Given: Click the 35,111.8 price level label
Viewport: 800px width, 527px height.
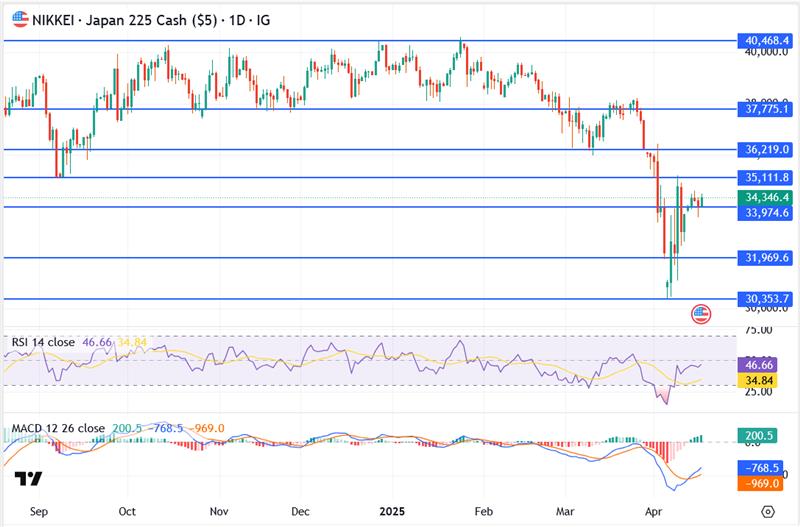Looking at the screenshot, I should click(x=767, y=177).
